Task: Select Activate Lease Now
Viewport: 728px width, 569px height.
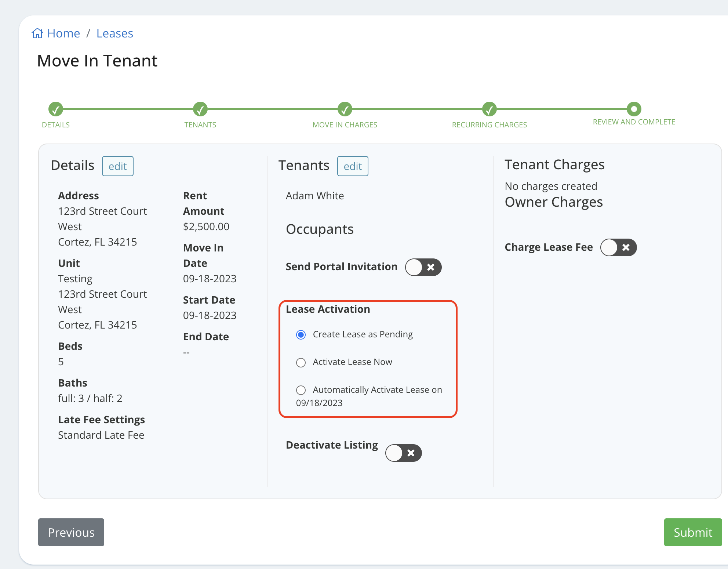Action: [x=301, y=362]
